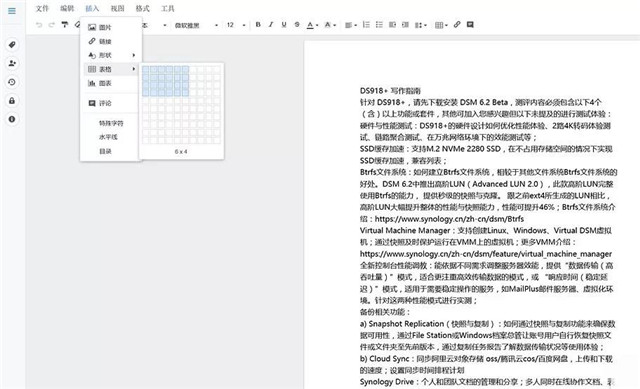Open the version history clock icon
Image resolution: width=640 pixels, height=389 pixels.
point(12,82)
